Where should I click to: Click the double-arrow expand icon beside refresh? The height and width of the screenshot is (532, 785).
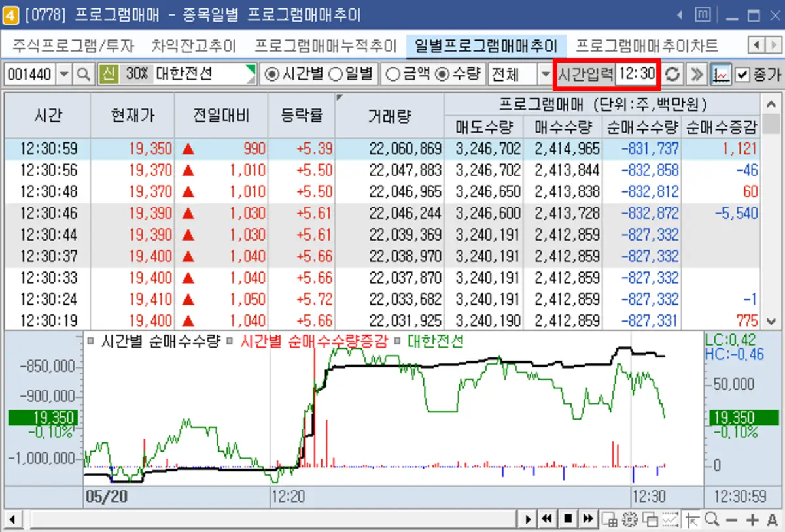(697, 74)
